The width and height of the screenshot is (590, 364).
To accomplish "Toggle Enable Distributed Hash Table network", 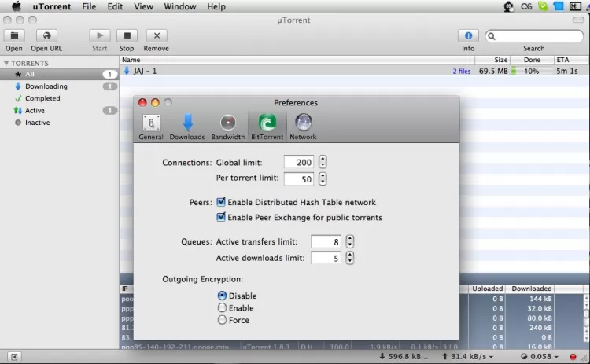I will click(221, 202).
